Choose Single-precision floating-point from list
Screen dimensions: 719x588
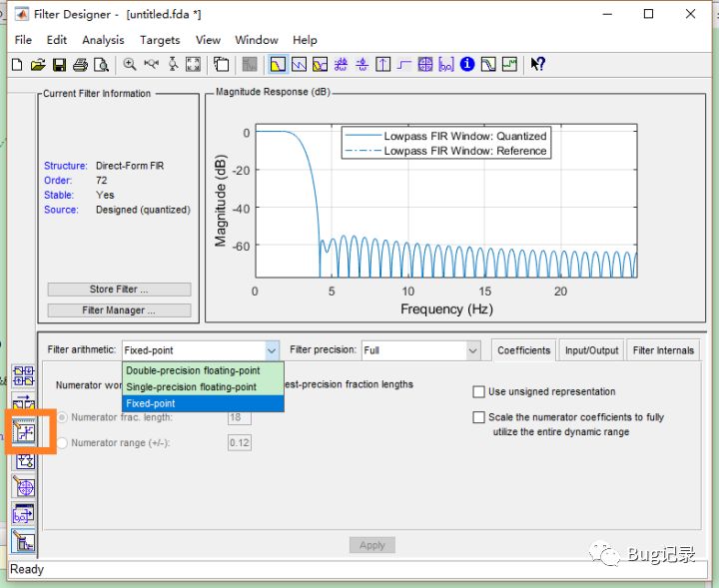point(191,387)
